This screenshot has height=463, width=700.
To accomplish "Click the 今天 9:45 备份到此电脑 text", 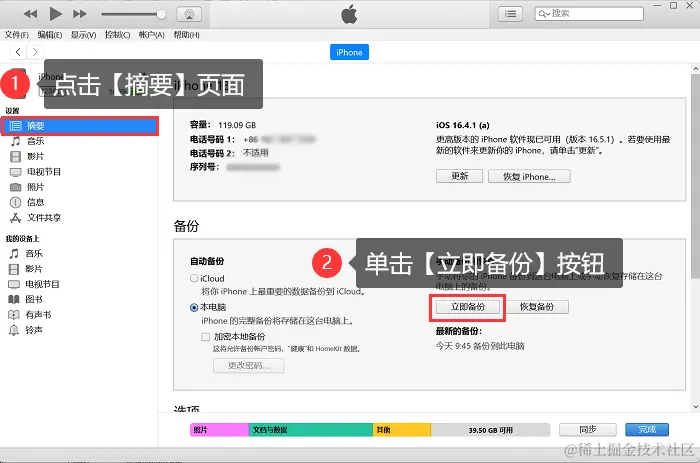I will (x=480, y=346).
